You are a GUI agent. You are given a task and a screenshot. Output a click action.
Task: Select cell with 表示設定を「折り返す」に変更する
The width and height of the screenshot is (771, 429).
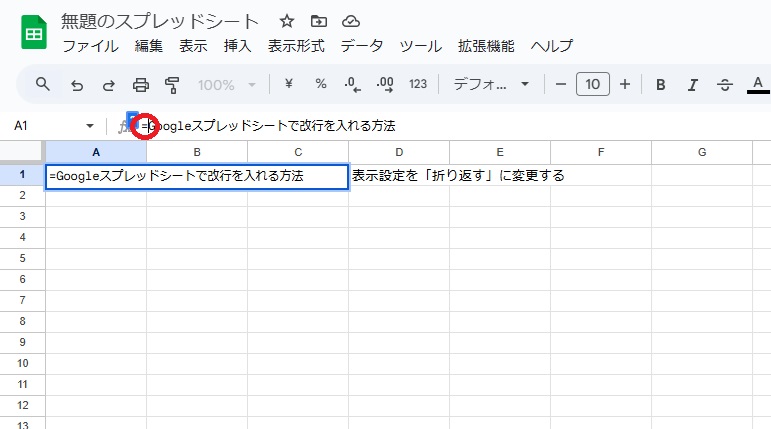click(x=458, y=176)
